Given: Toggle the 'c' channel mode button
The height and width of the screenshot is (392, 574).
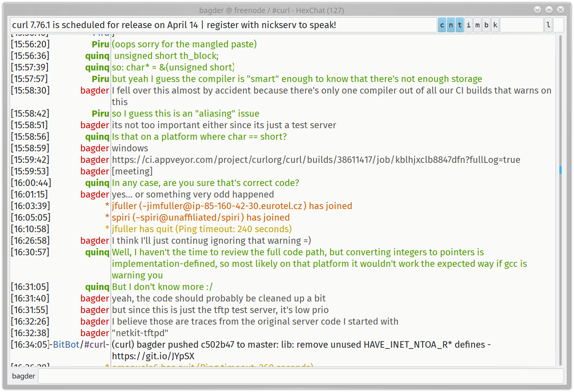Looking at the screenshot, I should pyautogui.click(x=442, y=25).
